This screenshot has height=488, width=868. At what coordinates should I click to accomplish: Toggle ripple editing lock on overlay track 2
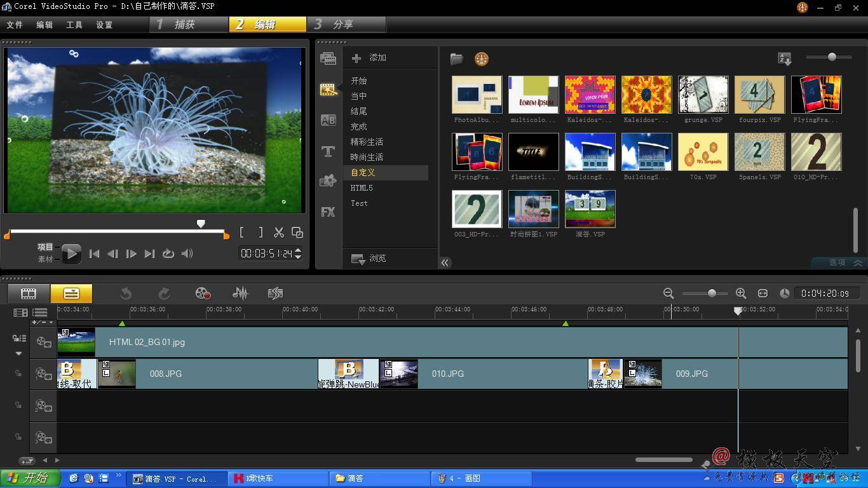(x=18, y=405)
